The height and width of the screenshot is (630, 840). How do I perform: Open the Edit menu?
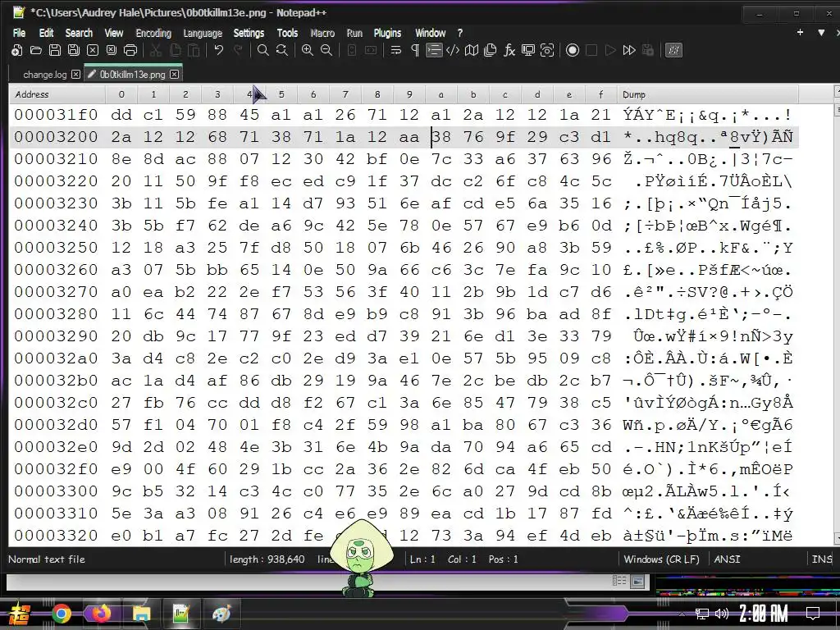[46, 33]
